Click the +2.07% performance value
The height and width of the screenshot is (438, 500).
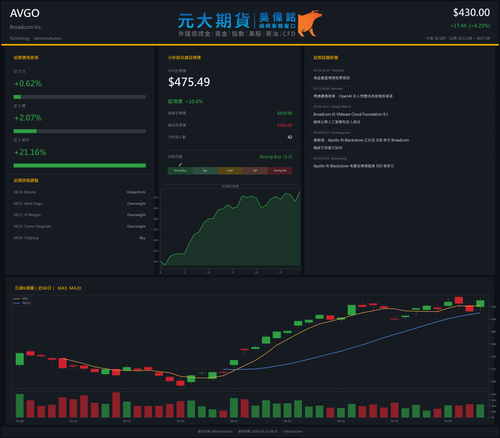tap(28, 118)
